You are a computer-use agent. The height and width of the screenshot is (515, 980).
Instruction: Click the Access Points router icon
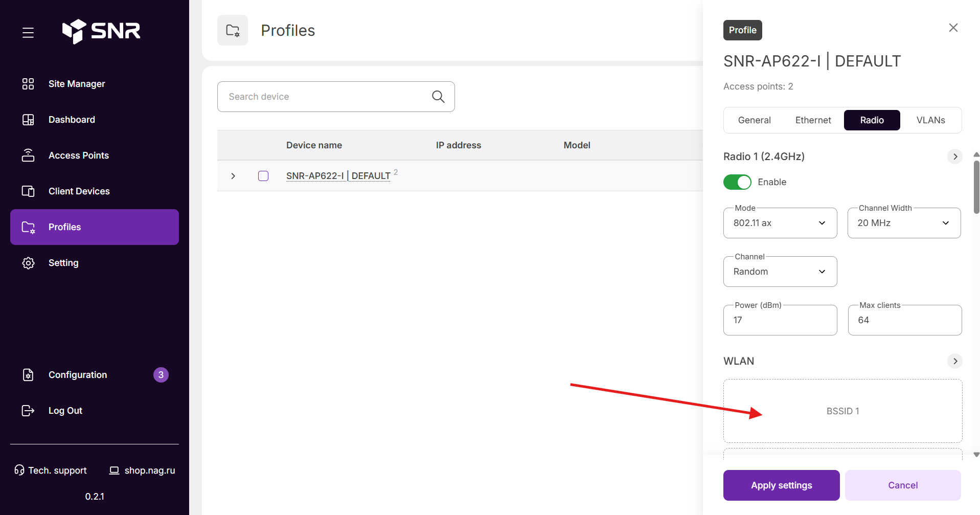click(28, 155)
